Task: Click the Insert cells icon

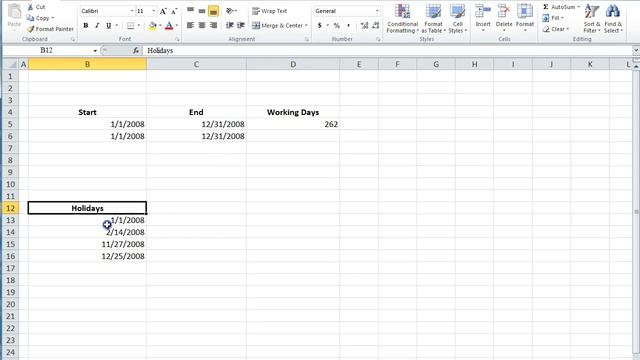Action: point(483,11)
